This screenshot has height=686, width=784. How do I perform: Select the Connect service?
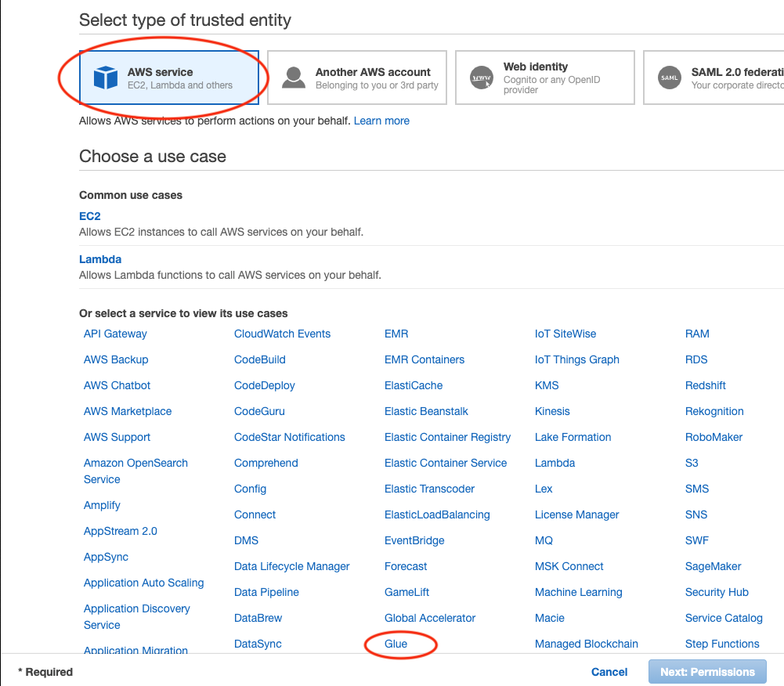[x=255, y=514]
